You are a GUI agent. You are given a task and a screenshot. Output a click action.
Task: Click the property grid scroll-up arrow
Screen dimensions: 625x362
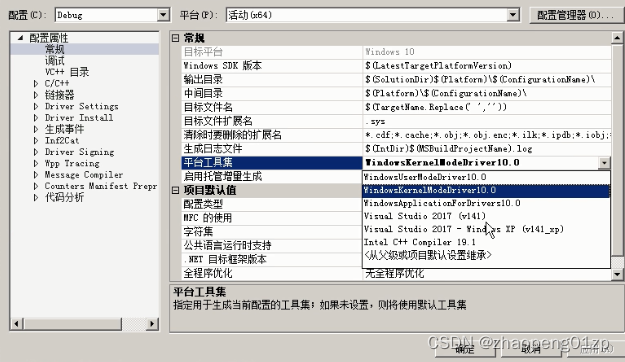point(617,38)
